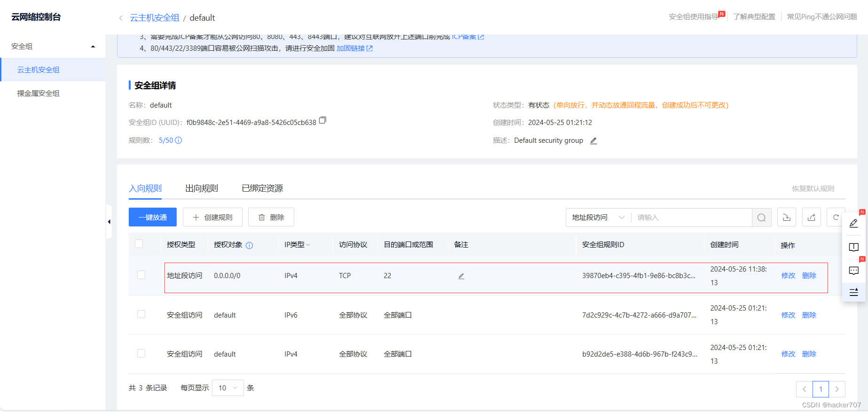Select 云主机安全组 in the sidebar

coord(53,70)
